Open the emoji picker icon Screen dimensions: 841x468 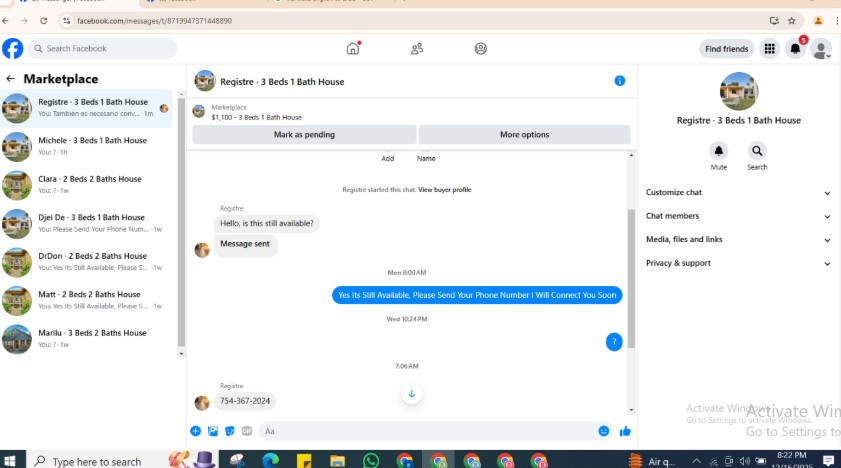(x=603, y=431)
